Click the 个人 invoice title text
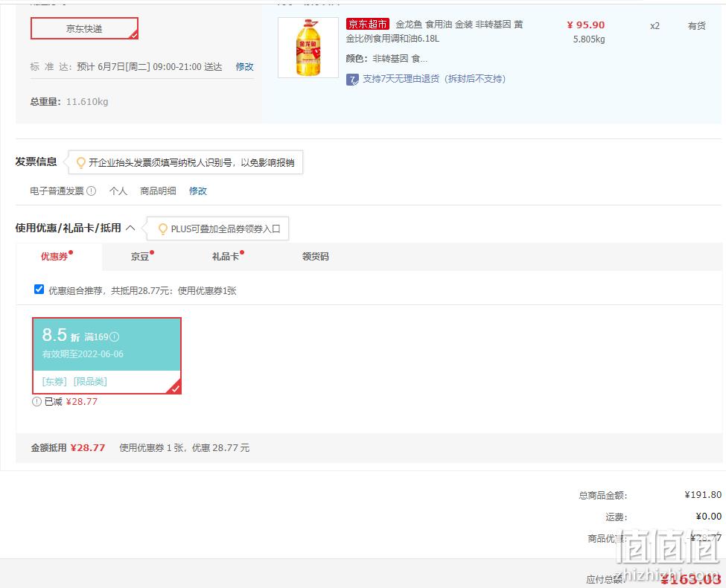Viewport: 726px width, 588px height. pyautogui.click(x=118, y=191)
